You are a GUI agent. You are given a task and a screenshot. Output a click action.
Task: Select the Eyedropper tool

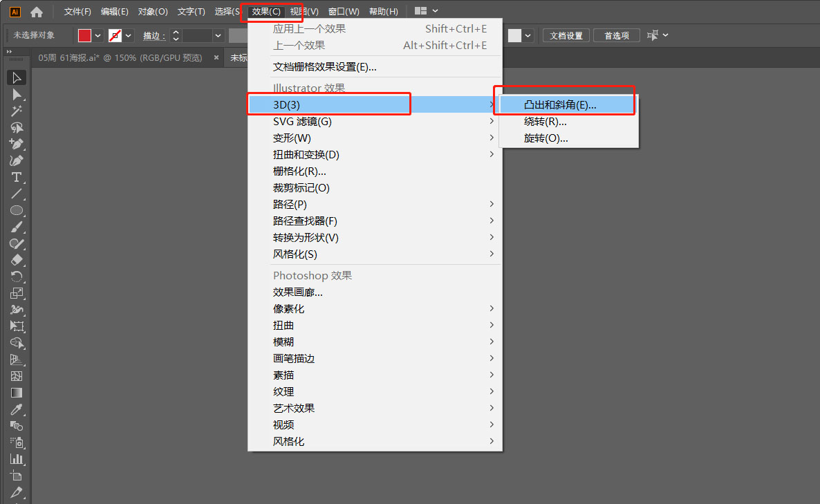pos(16,409)
